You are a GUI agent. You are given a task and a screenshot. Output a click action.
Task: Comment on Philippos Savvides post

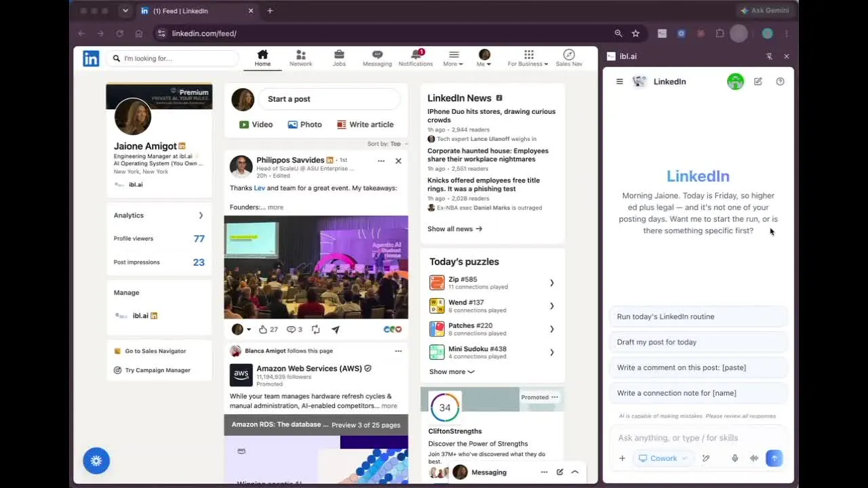(294, 329)
